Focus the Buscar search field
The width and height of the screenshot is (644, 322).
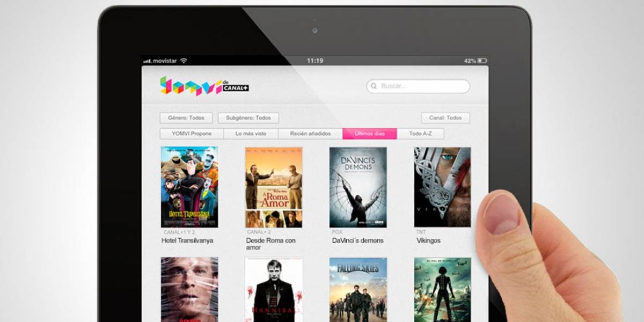418,86
